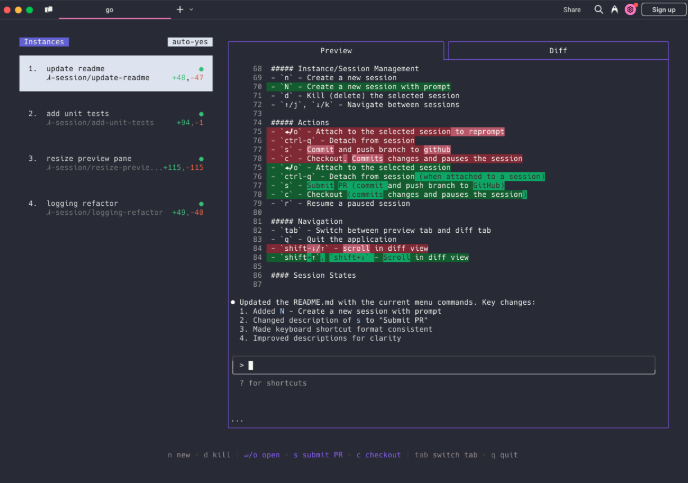The height and width of the screenshot is (483, 688).
Task: Click the plus icon to add new tab
Action: pyautogui.click(x=180, y=9)
